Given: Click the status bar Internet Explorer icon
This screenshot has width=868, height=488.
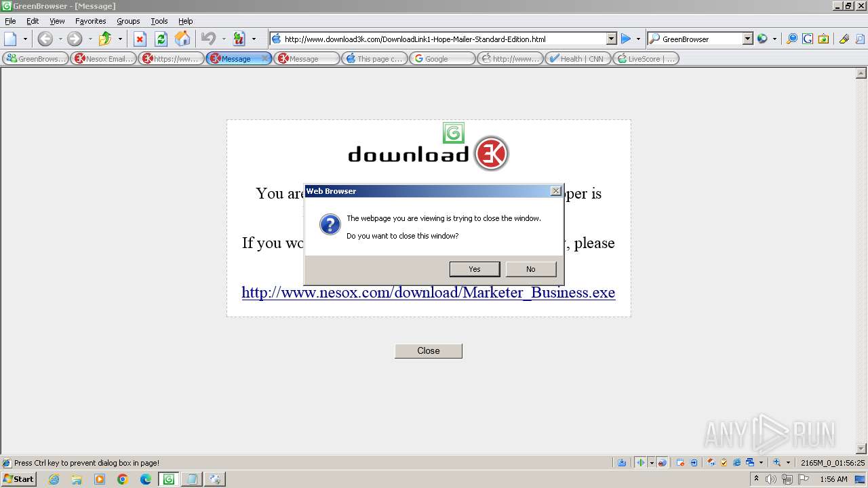Looking at the screenshot, I should [x=736, y=463].
